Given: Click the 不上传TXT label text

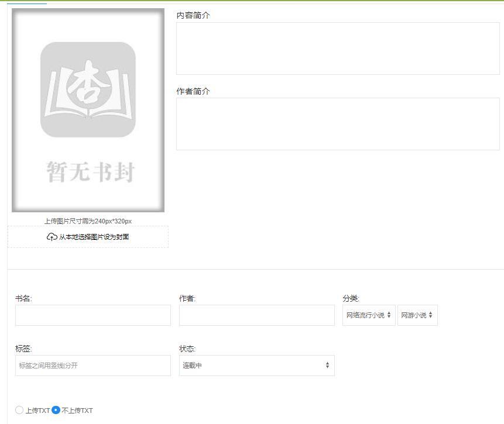Looking at the screenshot, I should click(77, 411).
